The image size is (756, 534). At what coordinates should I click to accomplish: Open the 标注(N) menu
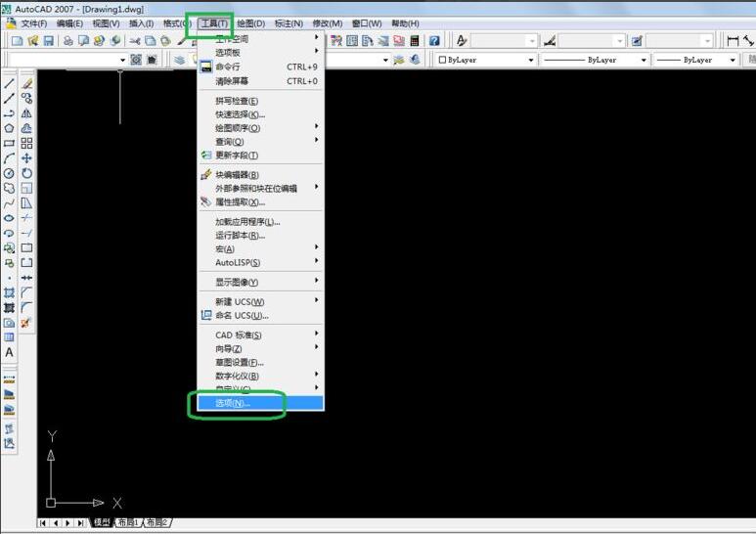tap(289, 23)
